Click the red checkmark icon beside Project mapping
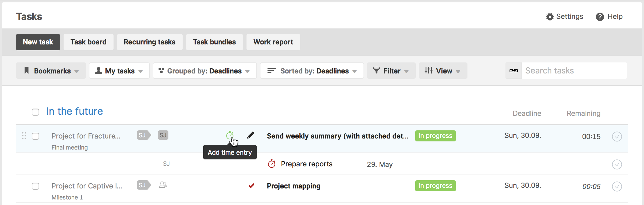The width and height of the screenshot is (644, 205). click(251, 186)
